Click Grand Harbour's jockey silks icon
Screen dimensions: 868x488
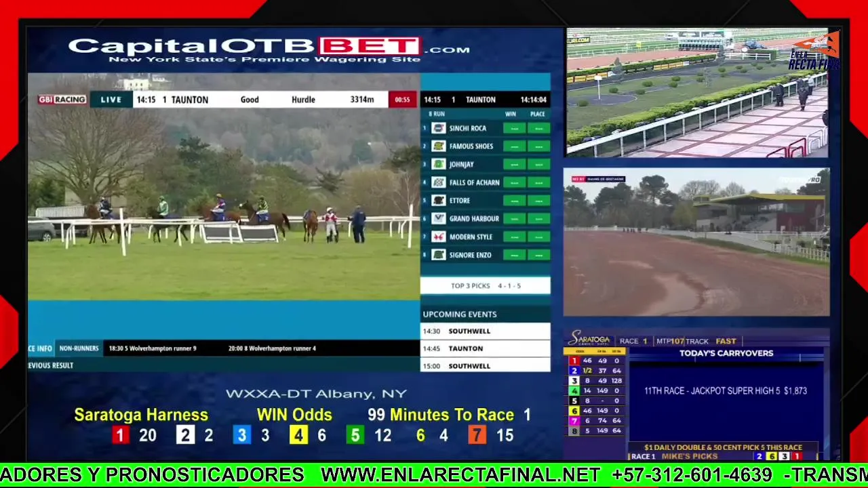(x=439, y=218)
